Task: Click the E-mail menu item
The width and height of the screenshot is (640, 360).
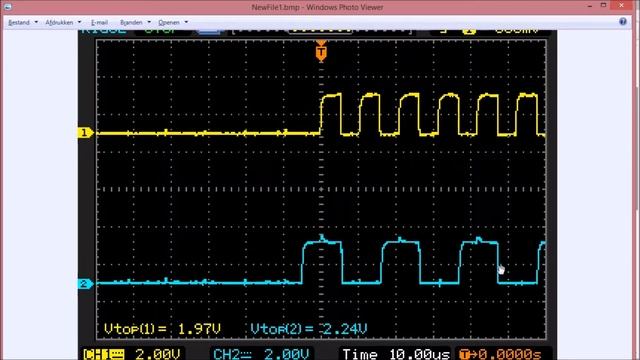Action: [99, 22]
